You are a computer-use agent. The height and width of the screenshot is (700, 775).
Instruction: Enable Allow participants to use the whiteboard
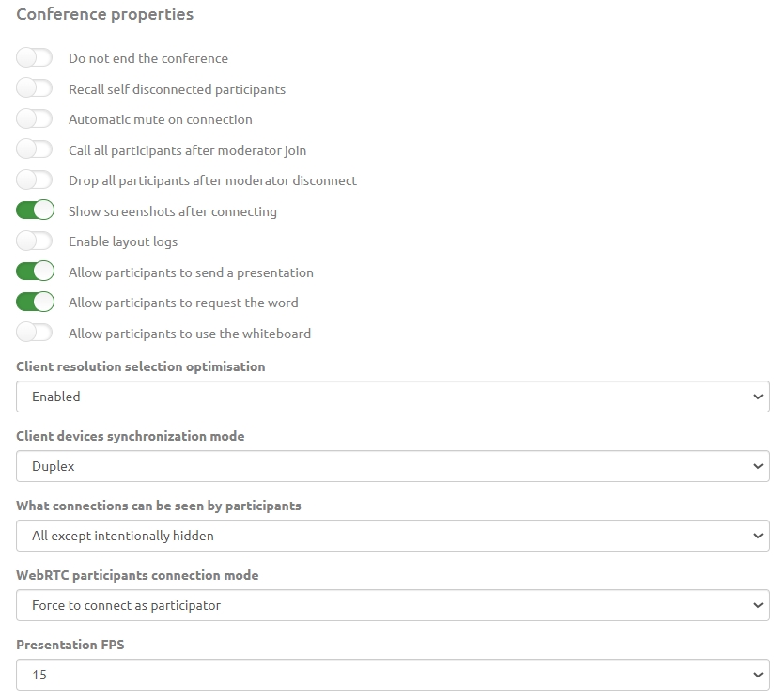point(34,333)
